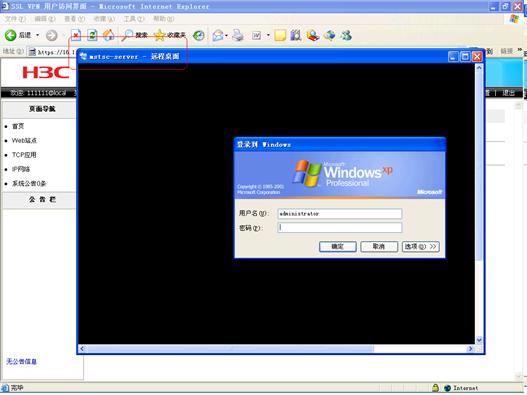Open the Web站点 navigation link
Viewport: 527px width, 395px height.
pyautogui.click(x=24, y=141)
